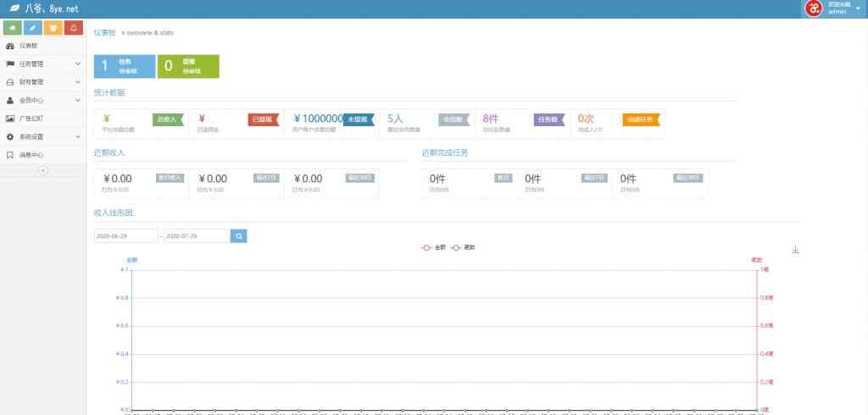Click the 0次 statistic value
Screen dimensions: 868x415
[586, 119]
